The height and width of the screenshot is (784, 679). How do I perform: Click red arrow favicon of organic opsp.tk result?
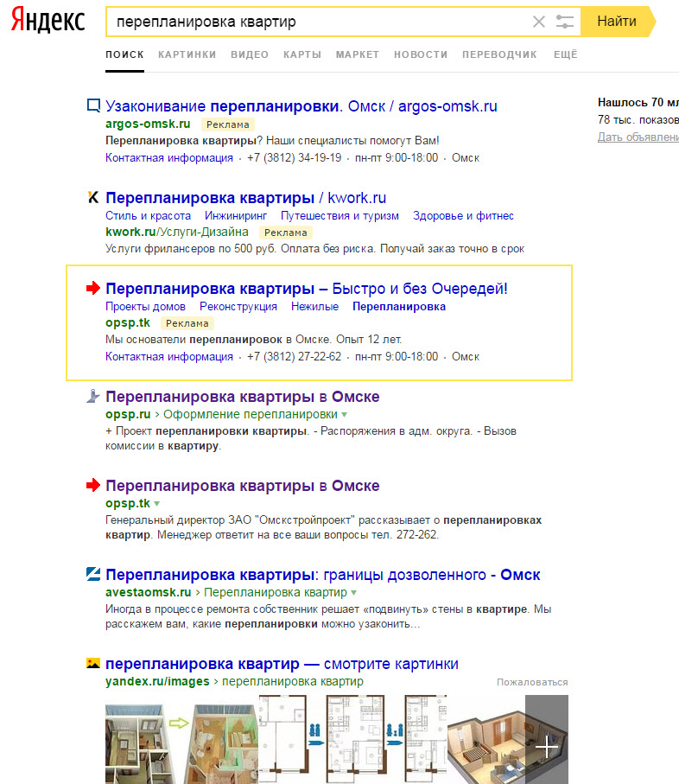tap(93, 485)
